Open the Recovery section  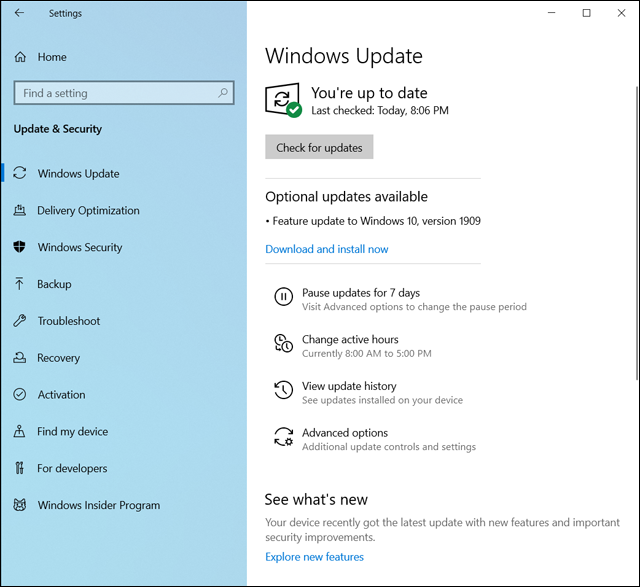click(x=58, y=358)
